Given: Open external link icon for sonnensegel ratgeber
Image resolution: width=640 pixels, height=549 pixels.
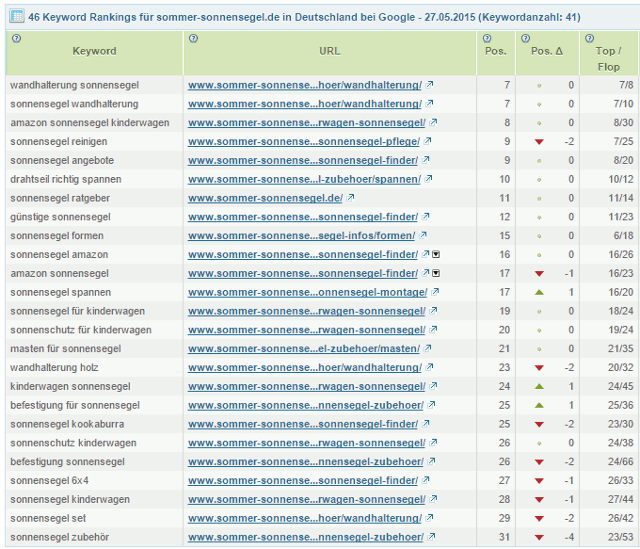Looking at the screenshot, I should [352, 198].
